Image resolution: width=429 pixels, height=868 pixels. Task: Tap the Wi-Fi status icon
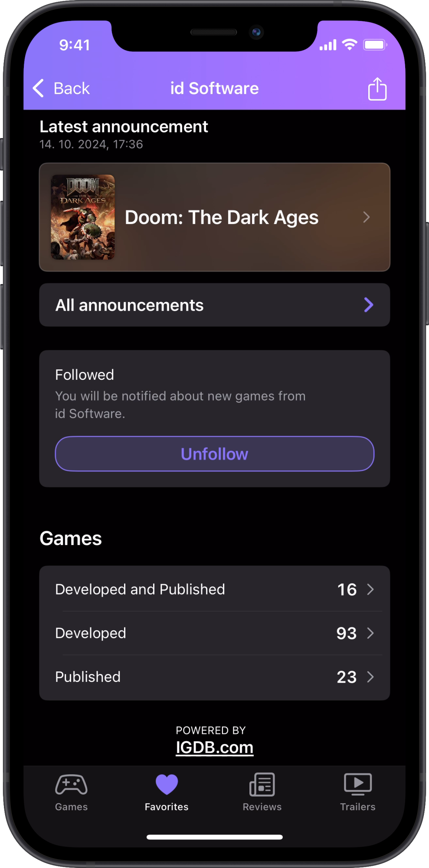tap(349, 44)
